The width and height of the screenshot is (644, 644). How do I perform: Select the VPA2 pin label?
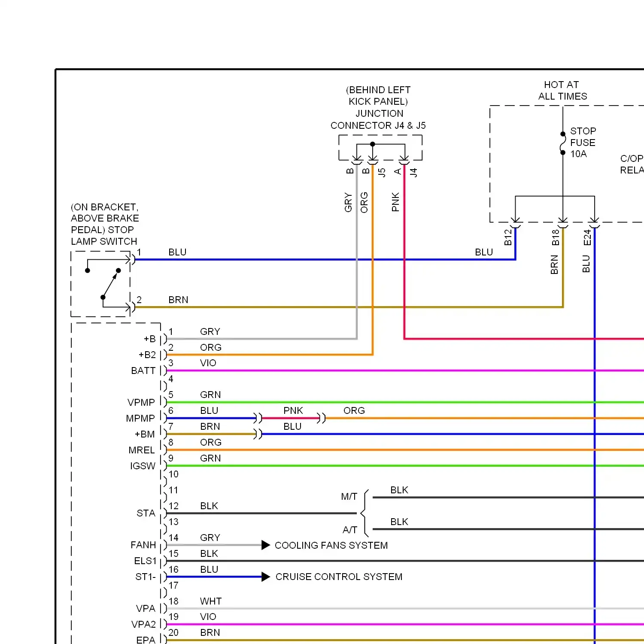143,625
